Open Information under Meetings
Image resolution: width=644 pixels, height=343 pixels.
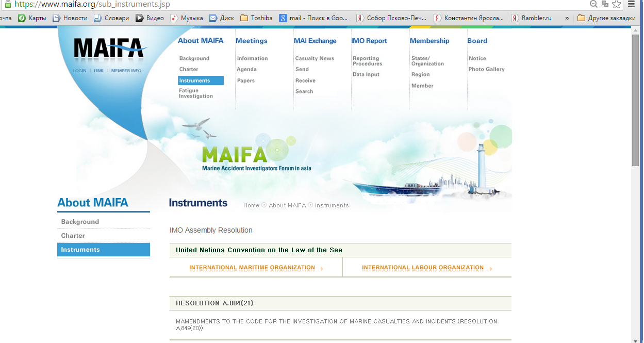click(x=253, y=58)
